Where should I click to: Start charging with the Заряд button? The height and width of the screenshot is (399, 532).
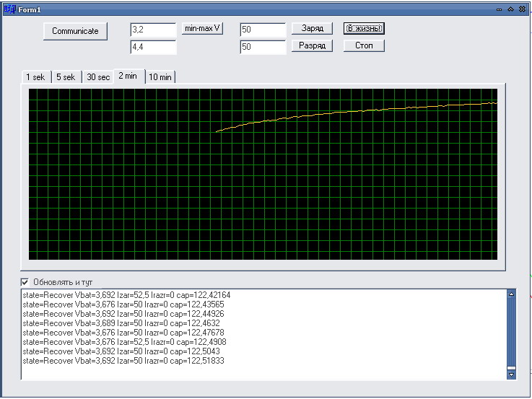coord(312,28)
